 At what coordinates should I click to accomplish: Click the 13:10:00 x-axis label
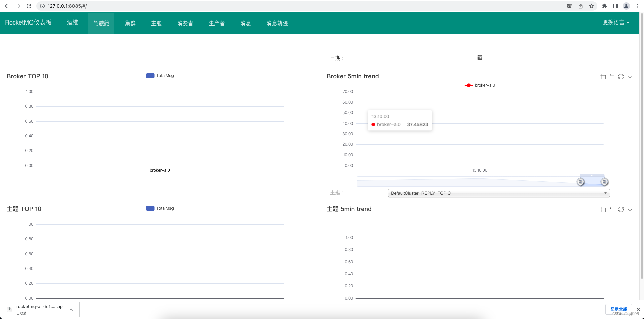[480, 170]
